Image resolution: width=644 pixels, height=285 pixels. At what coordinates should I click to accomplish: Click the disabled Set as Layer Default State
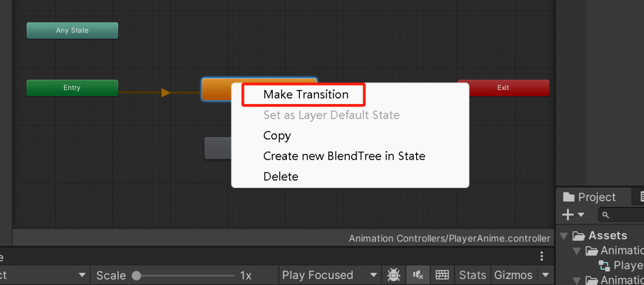coord(331,115)
